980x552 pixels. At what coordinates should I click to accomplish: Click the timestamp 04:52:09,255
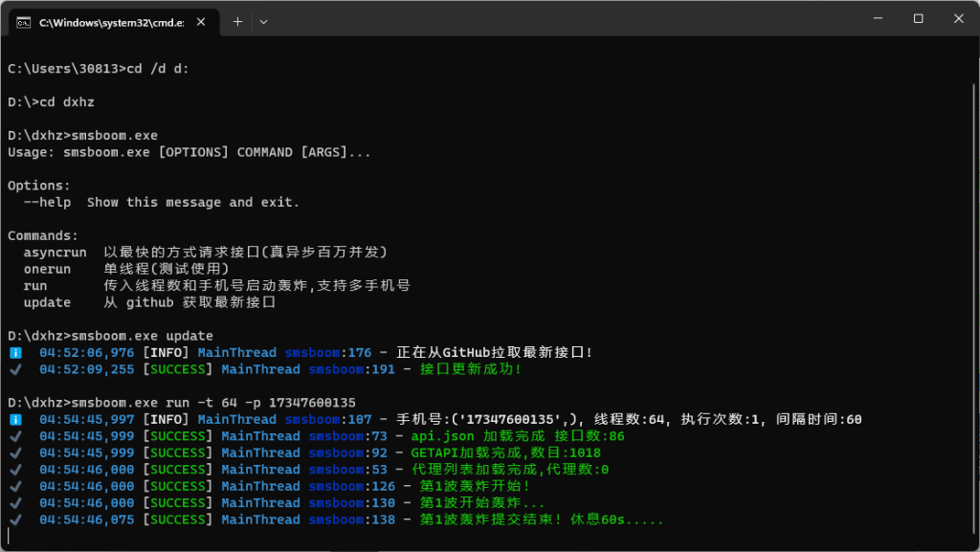click(87, 369)
